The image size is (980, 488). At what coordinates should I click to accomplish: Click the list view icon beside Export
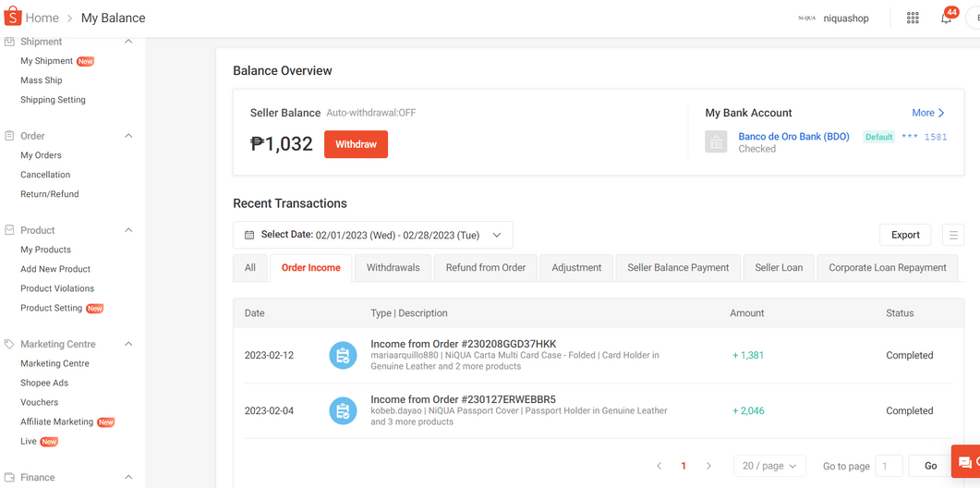[953, 235]
